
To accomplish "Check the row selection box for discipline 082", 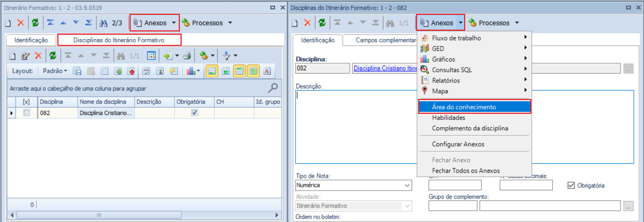I will [x=27, y=113].
